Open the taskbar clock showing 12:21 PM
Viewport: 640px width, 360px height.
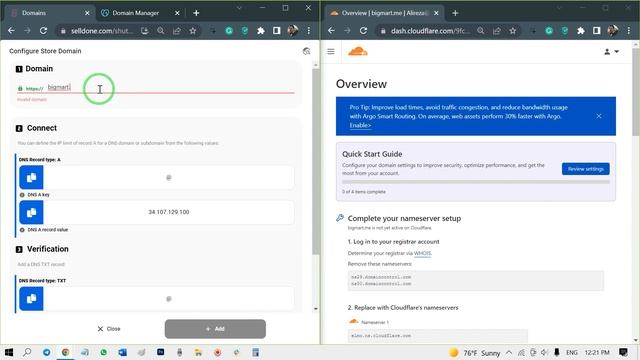coord(597,352)
